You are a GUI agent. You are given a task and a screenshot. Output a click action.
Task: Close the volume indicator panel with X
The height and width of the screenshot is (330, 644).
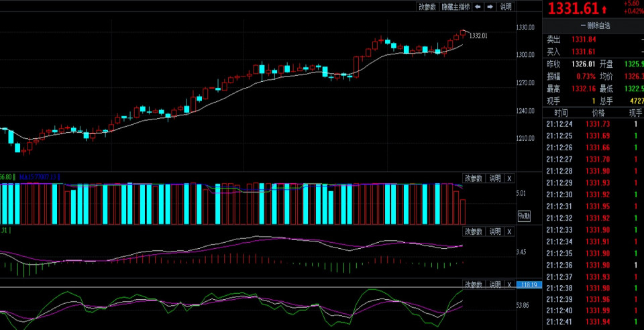[509, 178]
